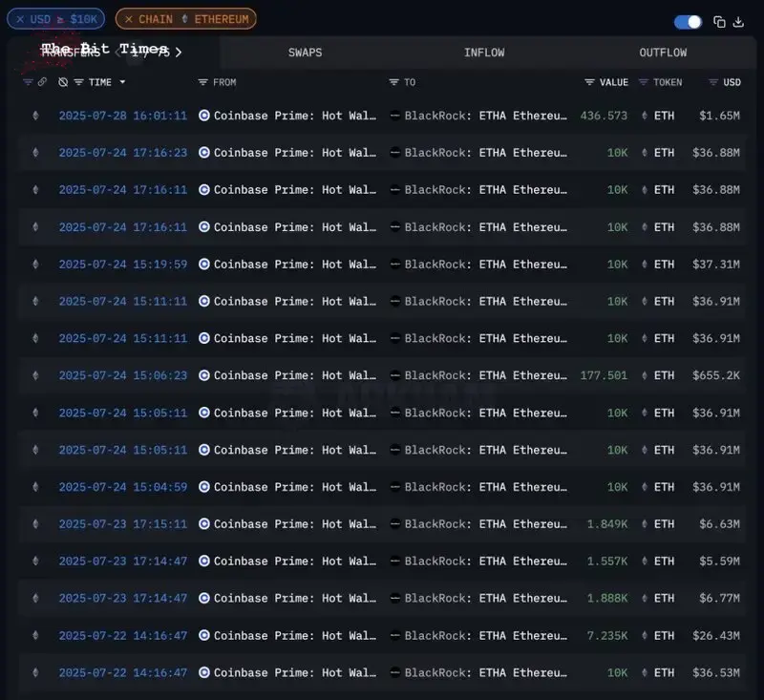The image size is (764, 700).
Task: Click the chain filter icon left of link icon
Action: pyautogui.click(x=28, y=82)
